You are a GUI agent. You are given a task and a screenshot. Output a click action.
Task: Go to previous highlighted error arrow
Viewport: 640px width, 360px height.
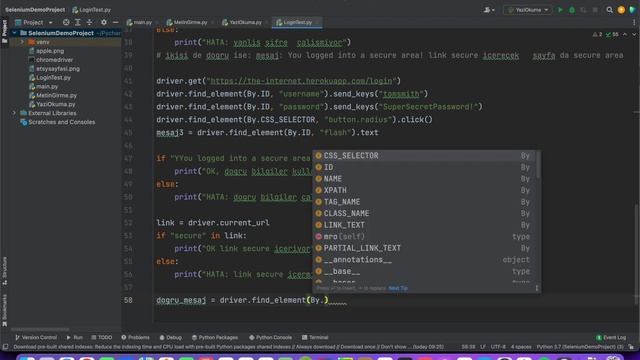[625, 35]
